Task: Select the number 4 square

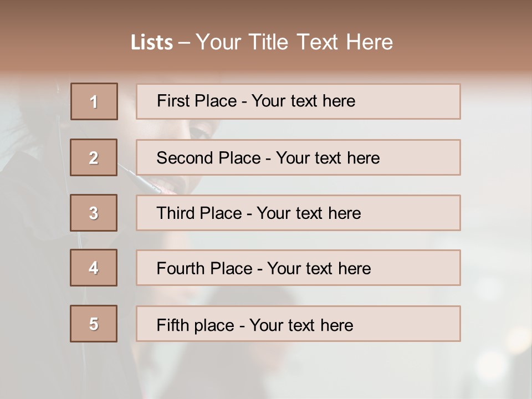Action: tap(94, 268)
